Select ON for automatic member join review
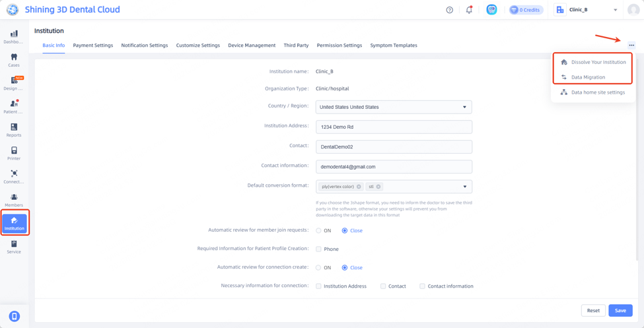The image size is (644, 328). pos(319,231)
